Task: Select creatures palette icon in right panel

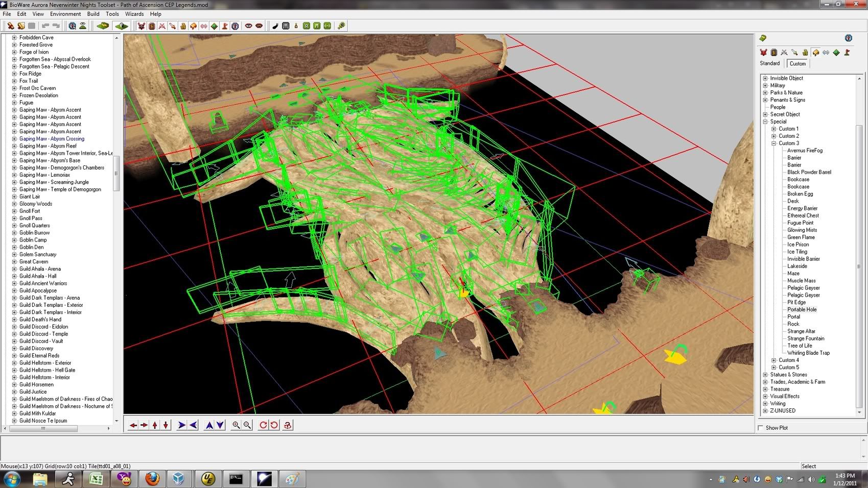Action: [x=763, y=53]
